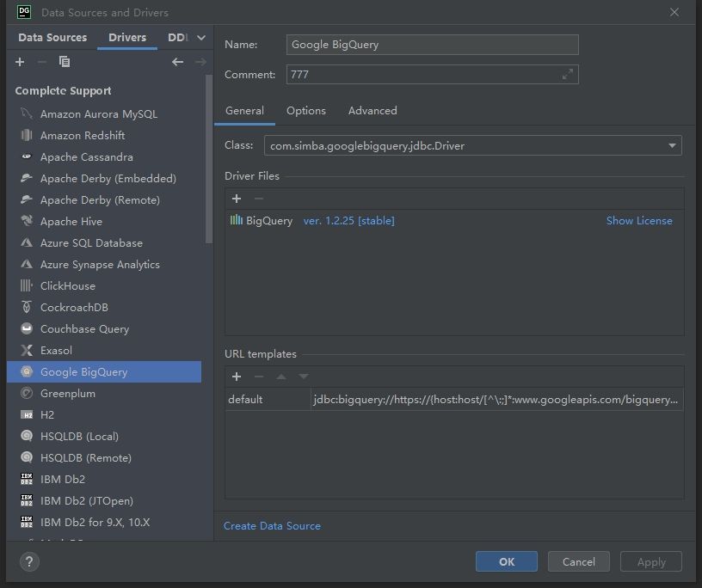Click the remove driver minus icon
The width and height of the screenshot is (702, 588).
(x=41, y=62)
